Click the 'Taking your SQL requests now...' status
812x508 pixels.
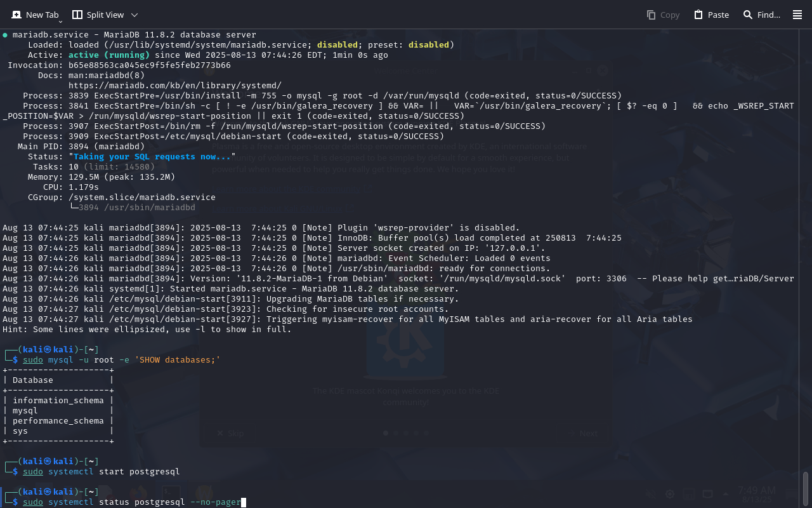[x=152, y=157]
